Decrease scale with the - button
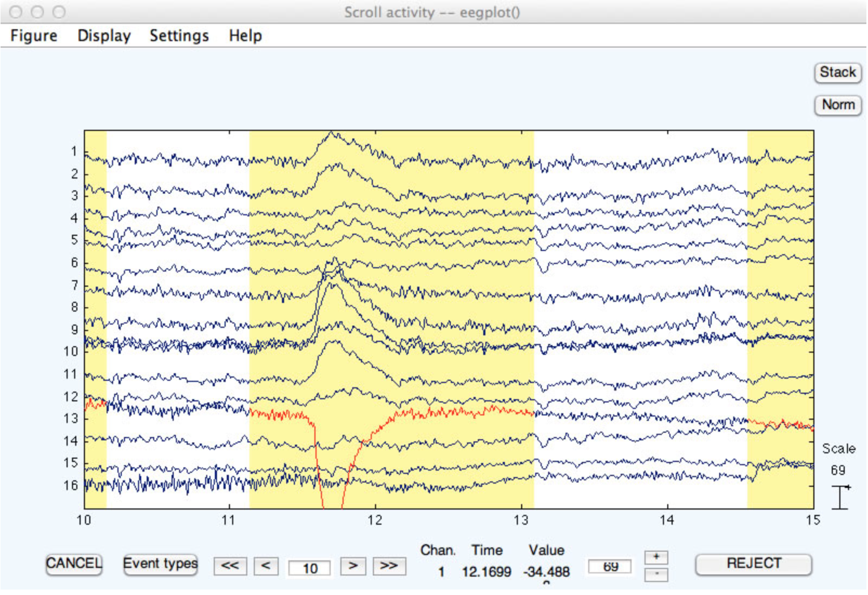The height and width of the screenshot is (595, 868). click(x=656, y=574)
